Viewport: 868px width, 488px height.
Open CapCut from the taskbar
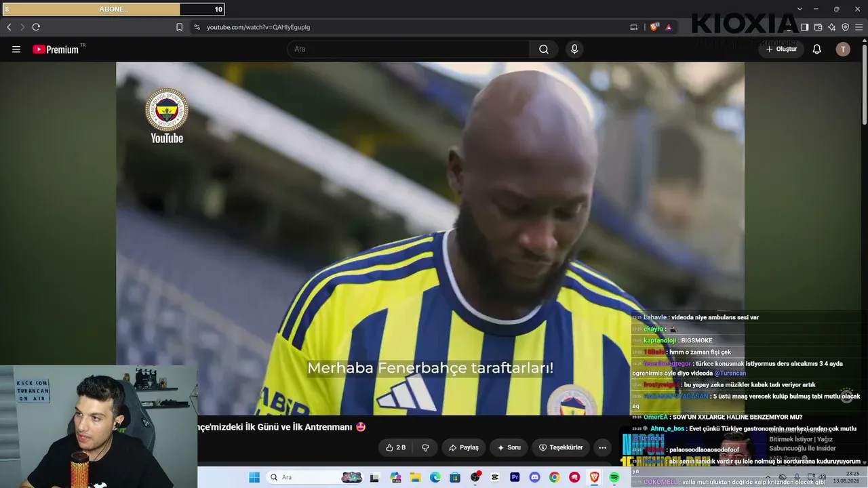click(x=495, y=477)
